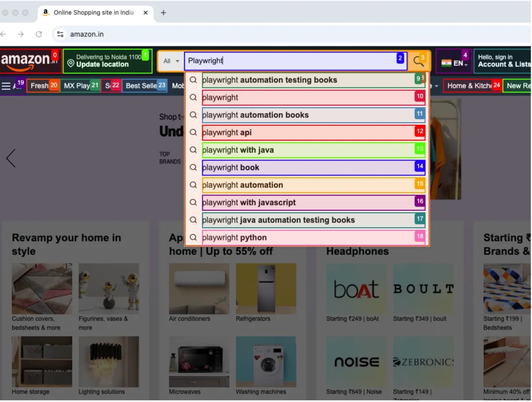Click the amazon.in address bar

[x=87, y=34]
